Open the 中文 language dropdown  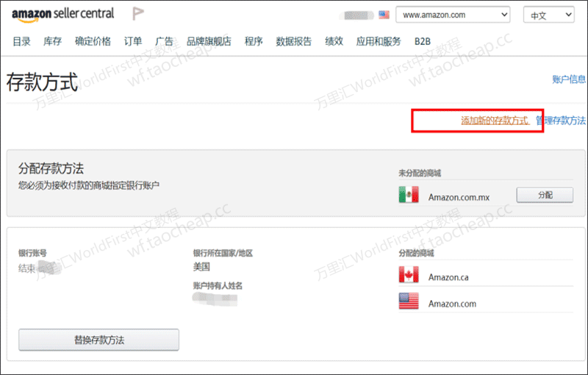point(548,15)
